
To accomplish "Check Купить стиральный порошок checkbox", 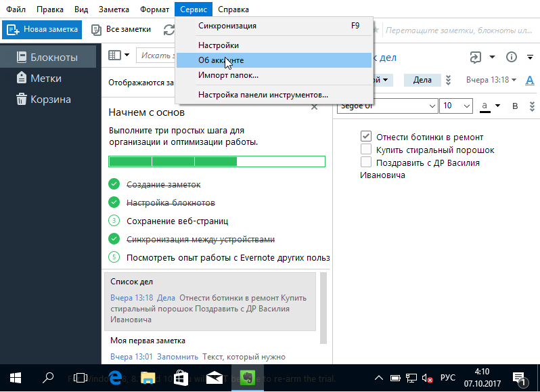I will point(366,149).
